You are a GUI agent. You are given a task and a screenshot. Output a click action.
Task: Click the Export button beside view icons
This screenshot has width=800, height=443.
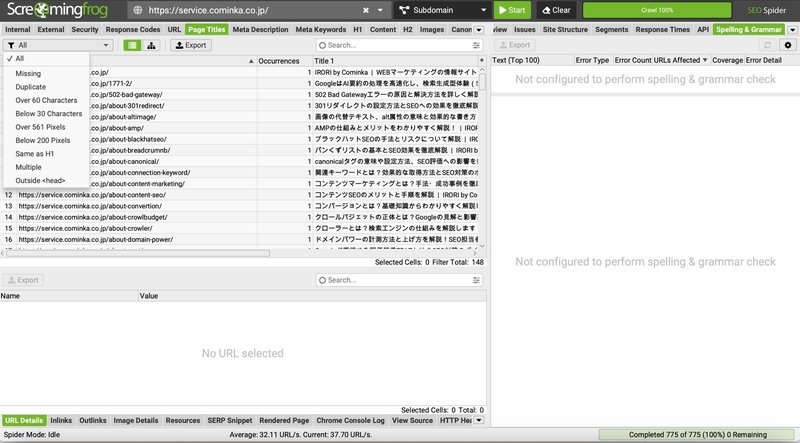(x=192, y=45)
